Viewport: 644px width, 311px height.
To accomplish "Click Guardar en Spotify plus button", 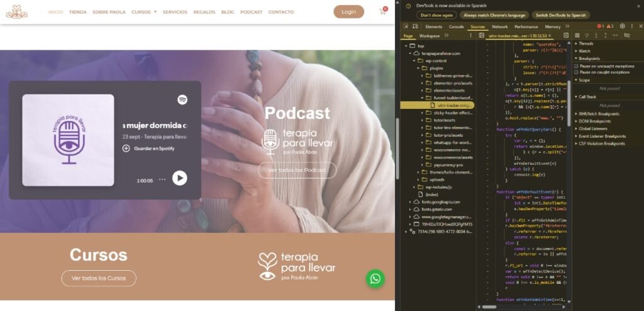I will [x=126, y=149].
